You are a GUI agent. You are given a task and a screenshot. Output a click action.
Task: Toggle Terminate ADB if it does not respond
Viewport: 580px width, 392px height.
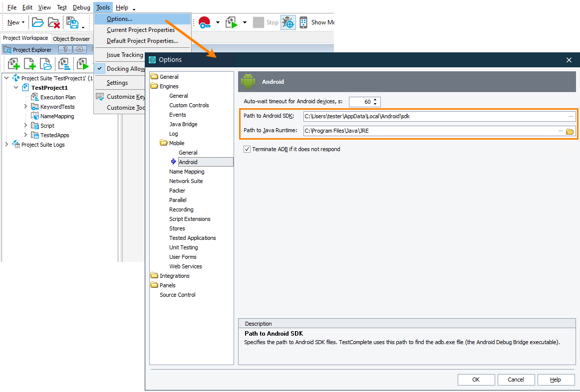pos(247,149)
